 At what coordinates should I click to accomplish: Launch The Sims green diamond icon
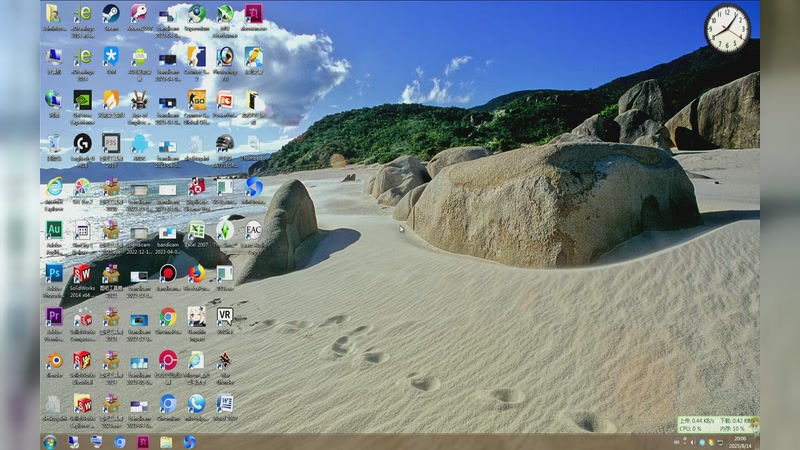(x=225, y=231)
